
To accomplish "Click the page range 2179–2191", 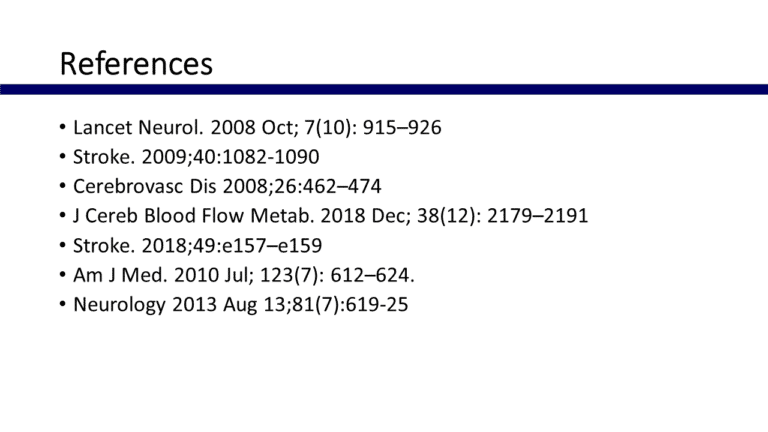I will coord(544,215).
